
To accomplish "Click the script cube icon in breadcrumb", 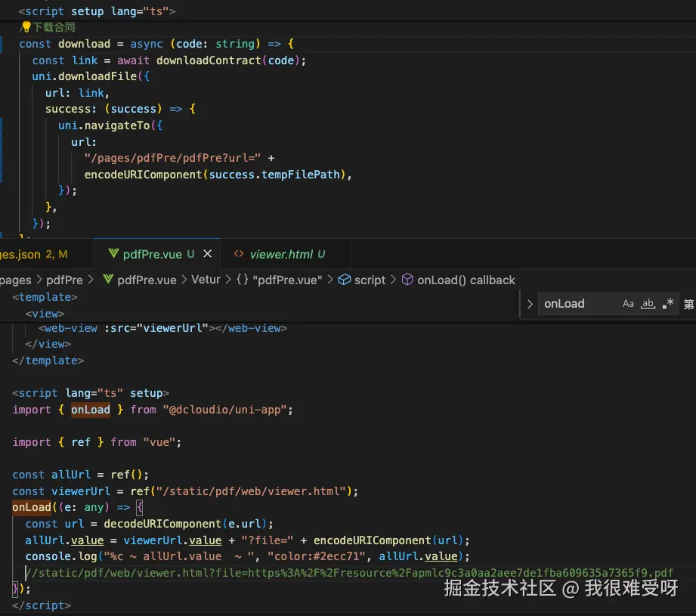I will pos(344,280).
